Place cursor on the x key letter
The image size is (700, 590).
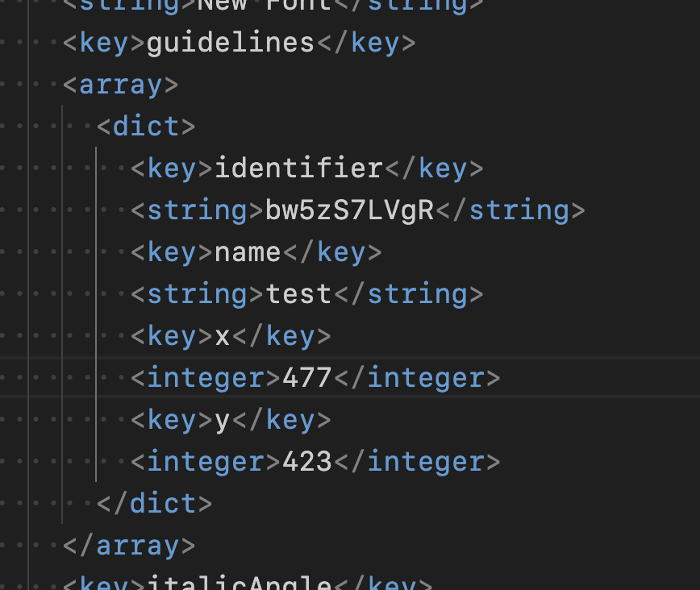point(223,336)
